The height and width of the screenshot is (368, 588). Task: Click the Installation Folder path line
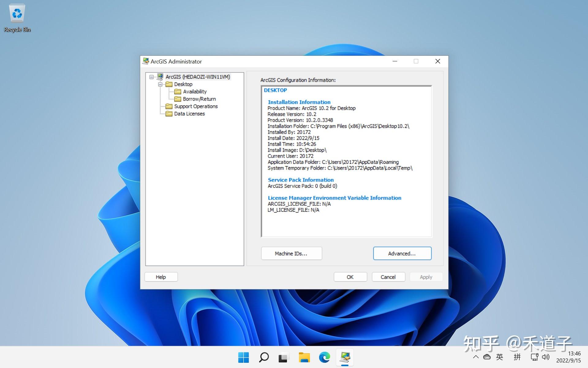click(338, 126)
